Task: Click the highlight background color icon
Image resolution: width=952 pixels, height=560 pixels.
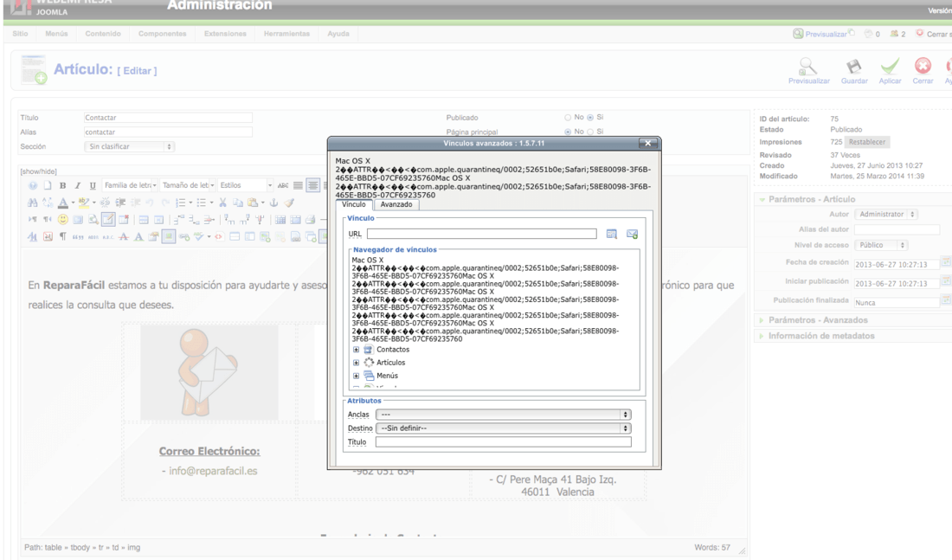Action: (x=84, y=203)
